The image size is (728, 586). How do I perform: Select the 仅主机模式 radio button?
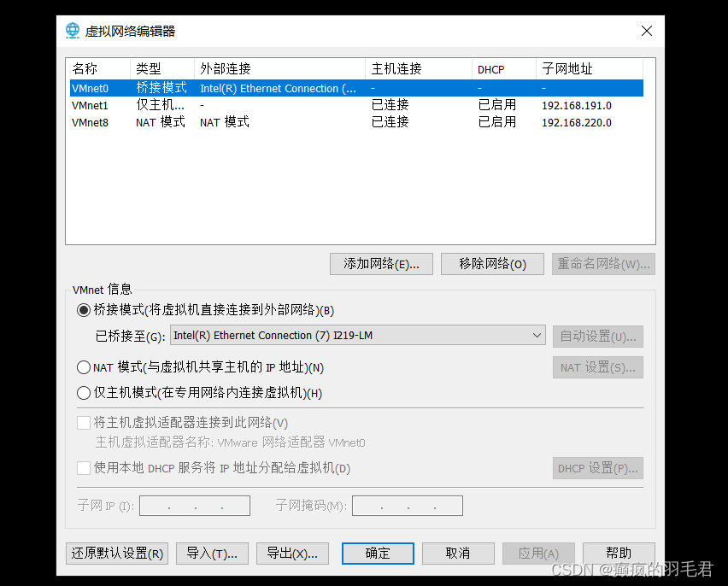tap(84, 393)
